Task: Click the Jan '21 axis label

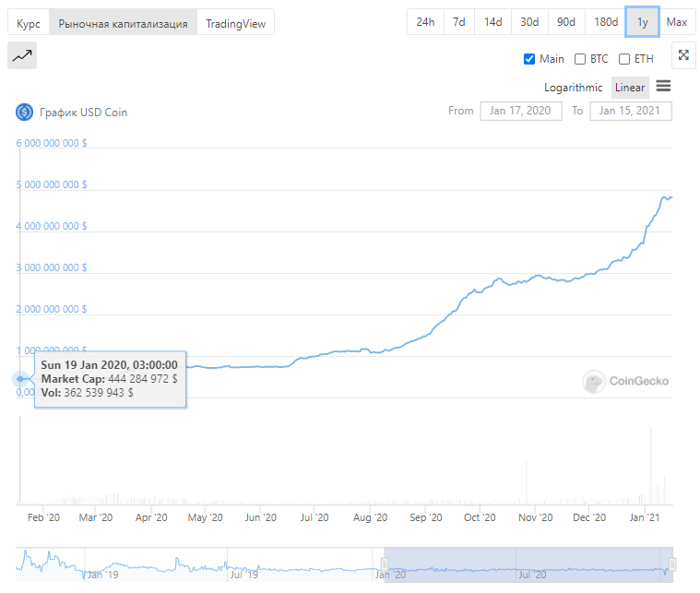Action: point(644,517)
